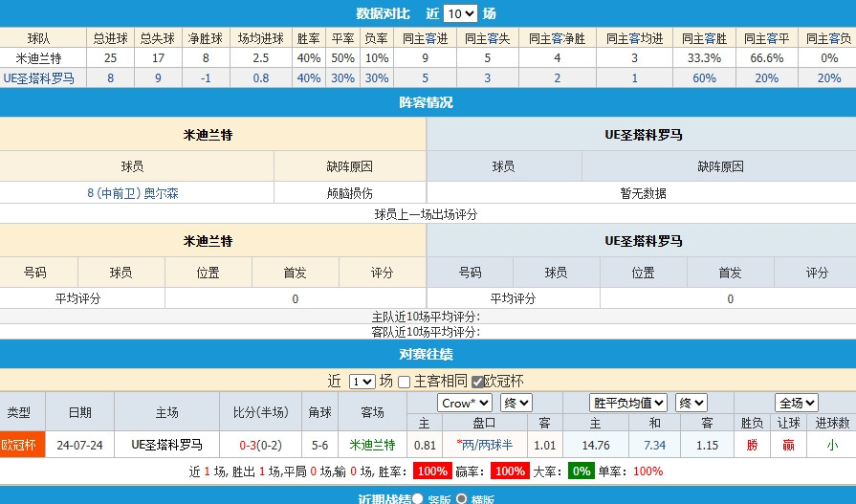856x504 pixels.
Task: Select the 竖版 layout radio button
Action: click(x=418, y=498)
